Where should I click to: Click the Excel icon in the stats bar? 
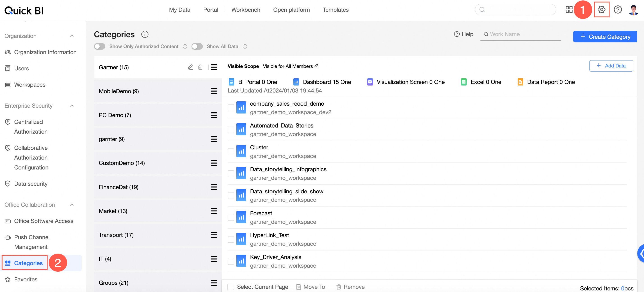(464, 82)
